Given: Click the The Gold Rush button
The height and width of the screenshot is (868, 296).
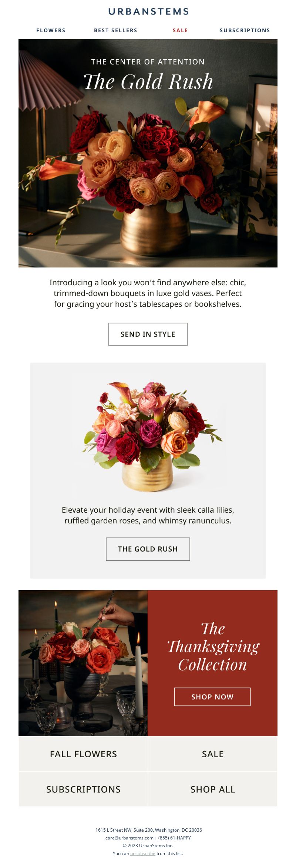Looking at the screenshot, I should (148, 549).
